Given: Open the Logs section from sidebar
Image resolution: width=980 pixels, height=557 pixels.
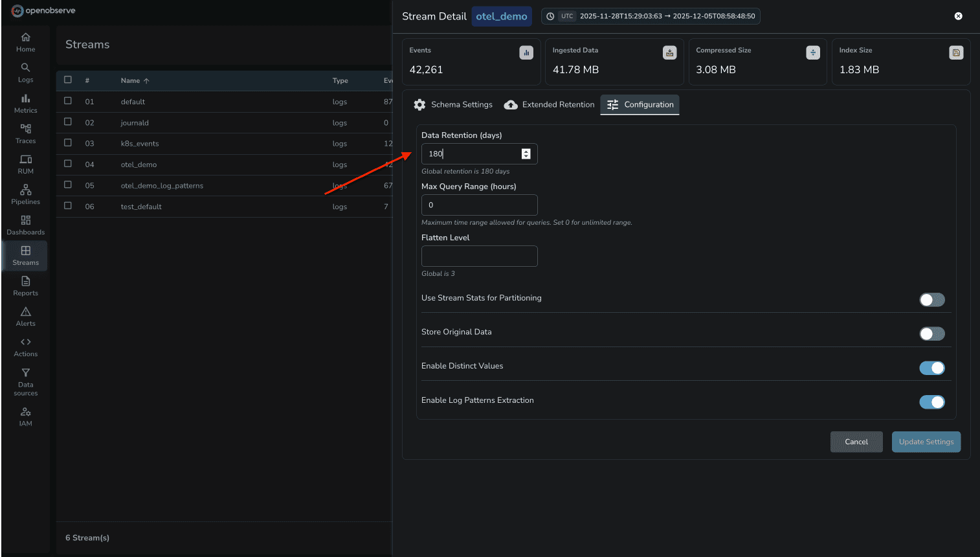Looking at the screenshot, I should 25,73.
